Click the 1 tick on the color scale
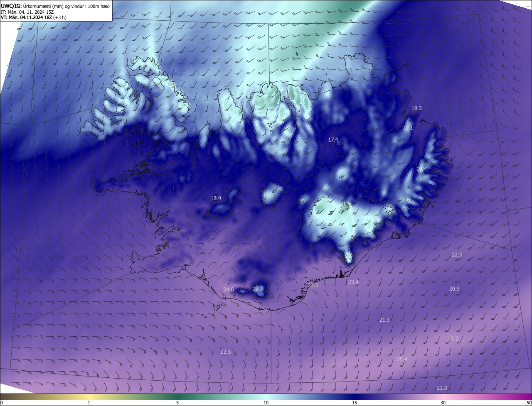This screenshot has height=406, width=532. click(89, 403)
